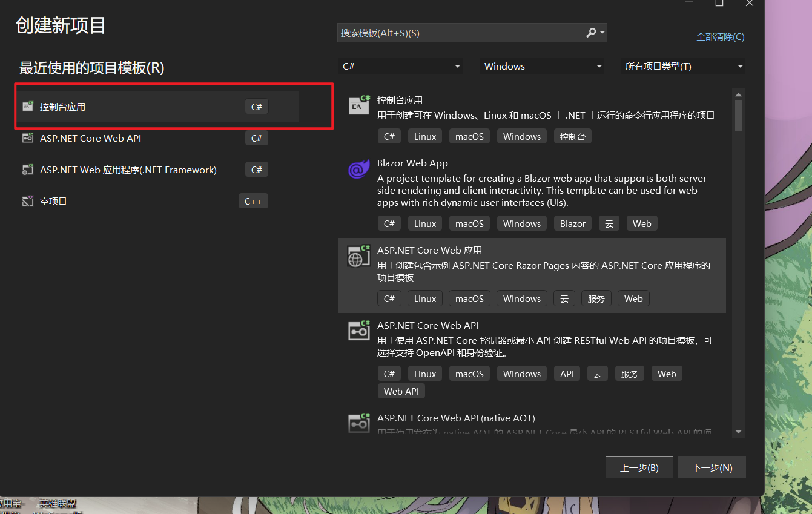Viewport: 812px width, 514px height.
Task: Click the template list scrollbar down arrow
Action: pos(738,432)
